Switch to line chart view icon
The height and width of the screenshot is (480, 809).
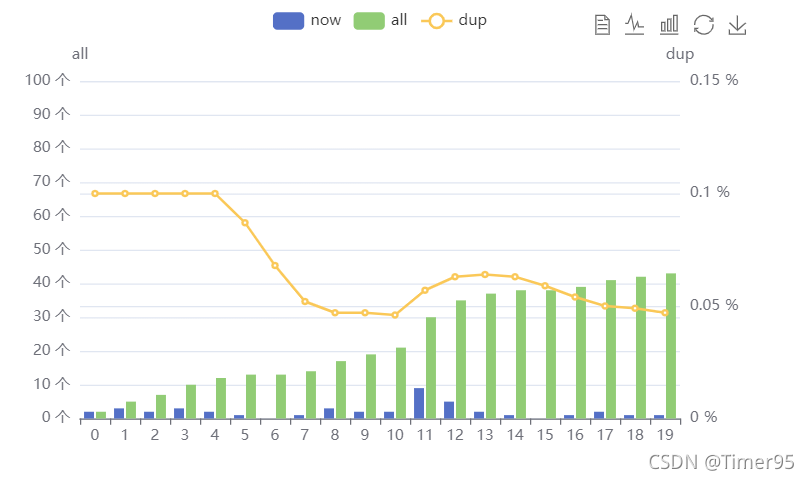click(x=634, y=24)
